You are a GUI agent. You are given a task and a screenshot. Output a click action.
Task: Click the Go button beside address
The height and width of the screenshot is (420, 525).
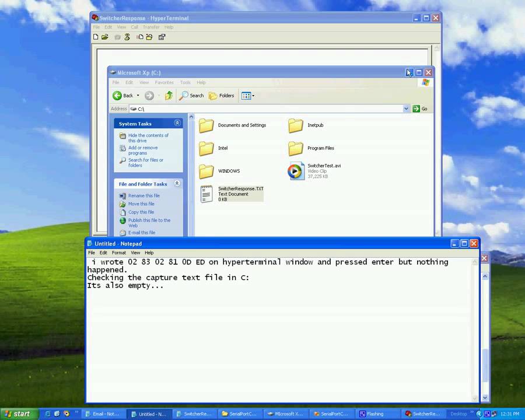click(420, 108)
